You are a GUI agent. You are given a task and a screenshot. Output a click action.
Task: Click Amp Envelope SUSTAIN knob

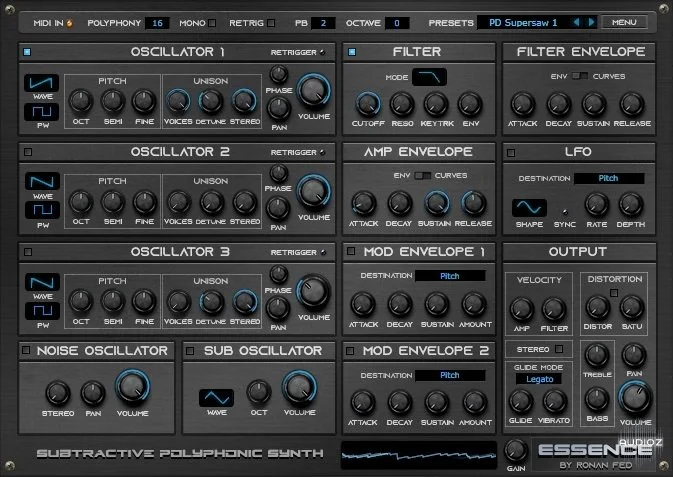pyautogui.click(x=437, y=204)
